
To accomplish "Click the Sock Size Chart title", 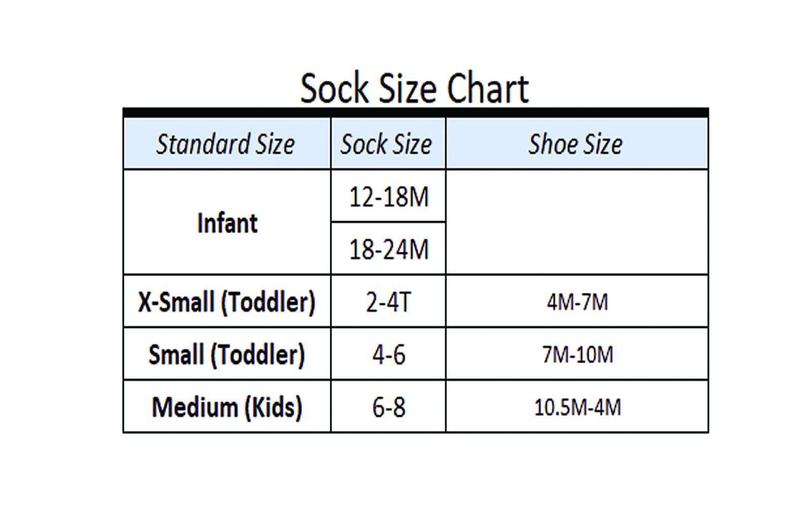I will (414, 89).
